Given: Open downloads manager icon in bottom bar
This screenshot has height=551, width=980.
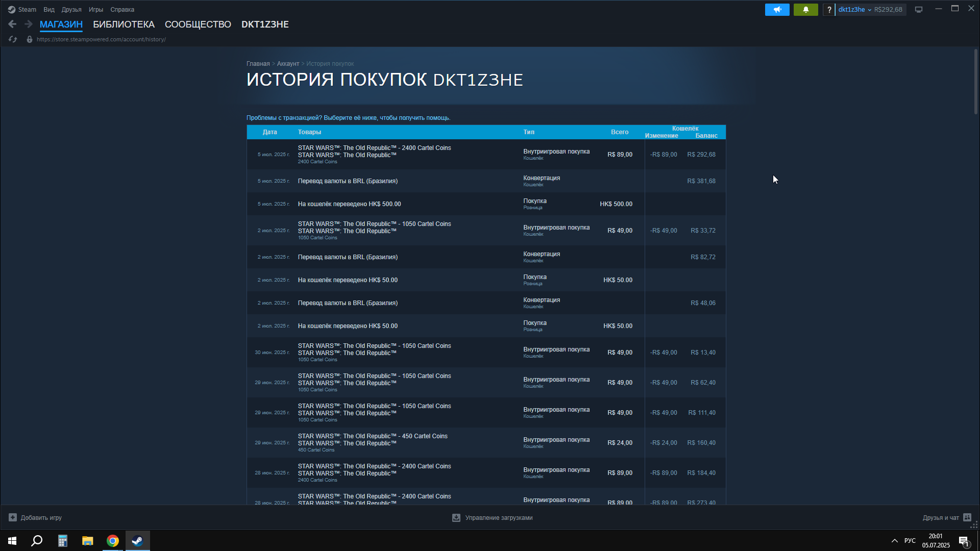Looking at the screenshot, I should click(x=456, y=517).
